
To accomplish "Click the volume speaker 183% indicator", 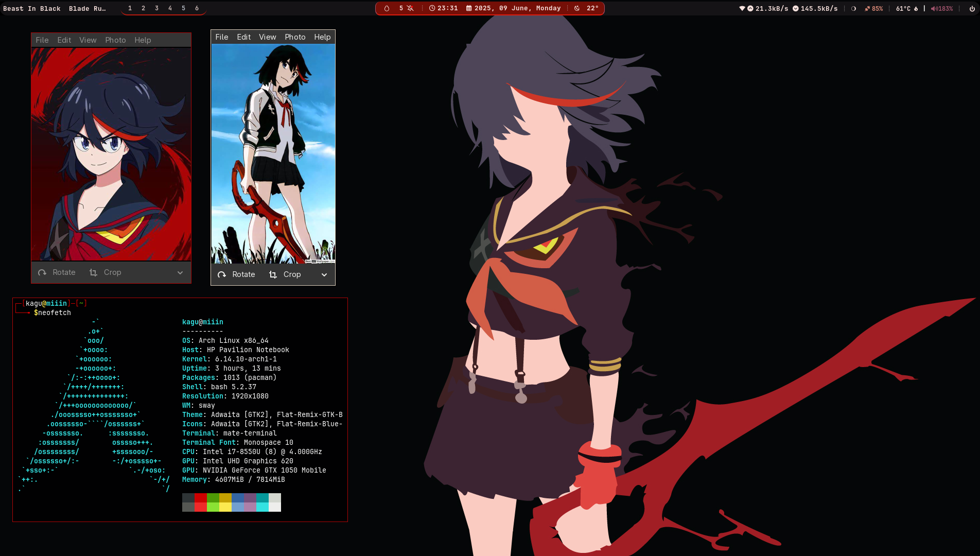I will point(942,8).
